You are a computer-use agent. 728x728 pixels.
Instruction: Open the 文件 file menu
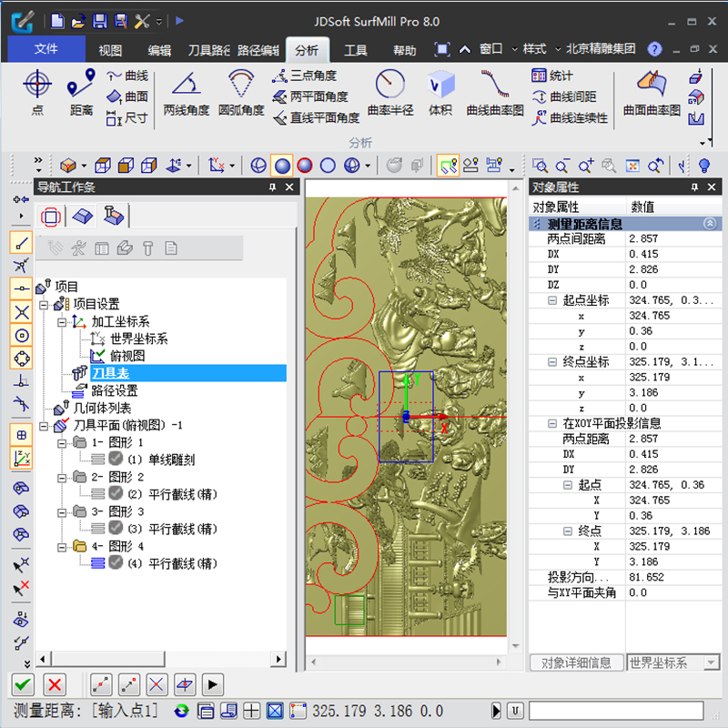[x=45, y=49]
